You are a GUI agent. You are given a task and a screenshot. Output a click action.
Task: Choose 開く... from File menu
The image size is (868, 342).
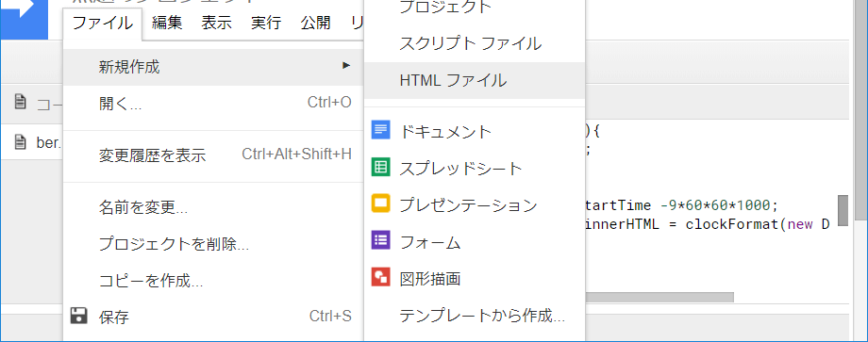pyautogui.click(x=213, y=104)
